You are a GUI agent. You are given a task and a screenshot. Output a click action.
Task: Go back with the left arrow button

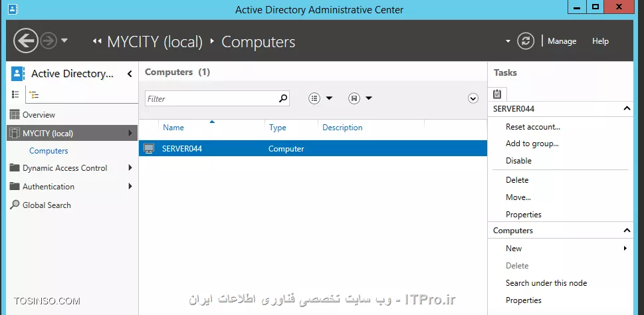(x=25, y=41)
